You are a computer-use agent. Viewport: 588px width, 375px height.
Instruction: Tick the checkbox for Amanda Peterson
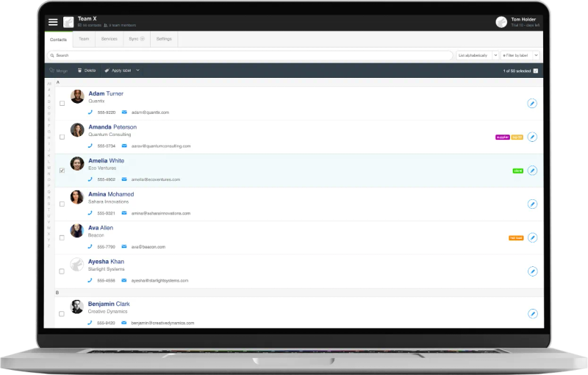(x=62, y=137)
